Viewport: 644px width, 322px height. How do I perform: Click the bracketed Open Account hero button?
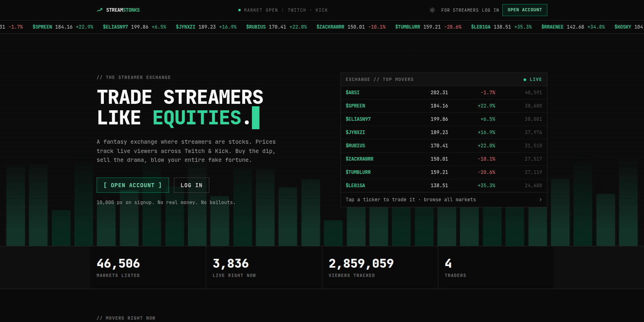point(133,185)
